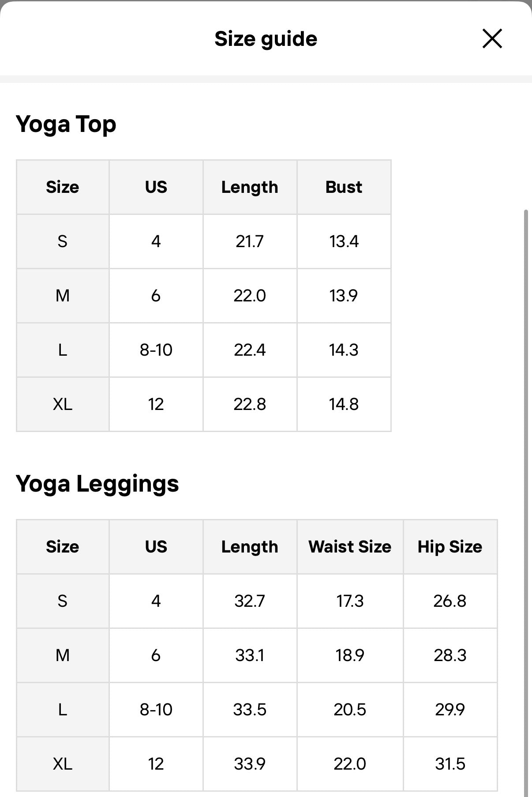Viewport: 532px width, 797px height.
Task: Click the 31.5 hip size value
Action: coord(450,764)
